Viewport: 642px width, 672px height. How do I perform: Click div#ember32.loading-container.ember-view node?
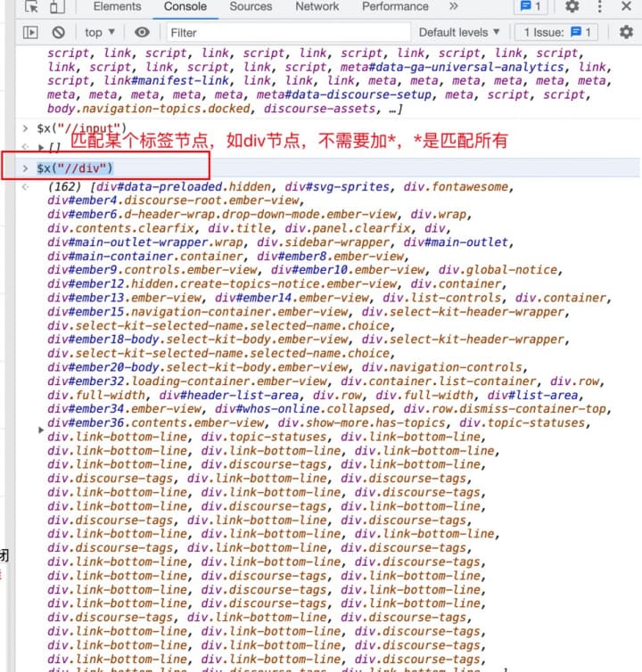pyautogui.click(x=187, y=381)
